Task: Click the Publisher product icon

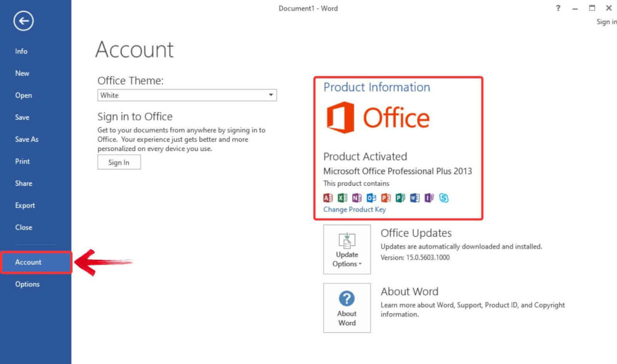Action: 400,198
